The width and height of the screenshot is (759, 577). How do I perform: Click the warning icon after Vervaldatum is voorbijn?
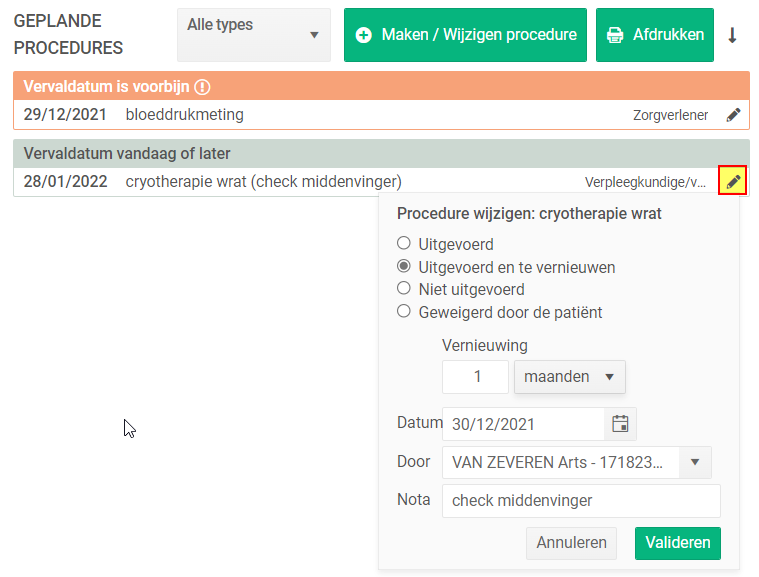pyautogui.click(x=202, y=87)
